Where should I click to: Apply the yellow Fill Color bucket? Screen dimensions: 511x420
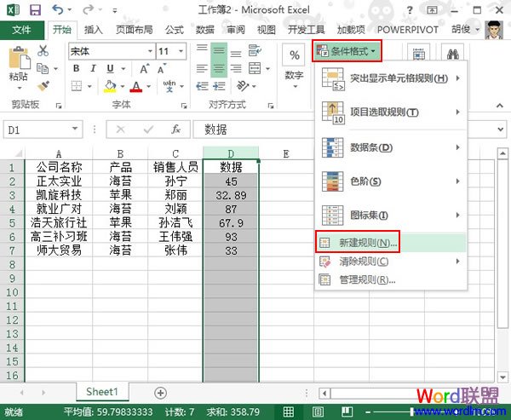(x=110, y=86)
